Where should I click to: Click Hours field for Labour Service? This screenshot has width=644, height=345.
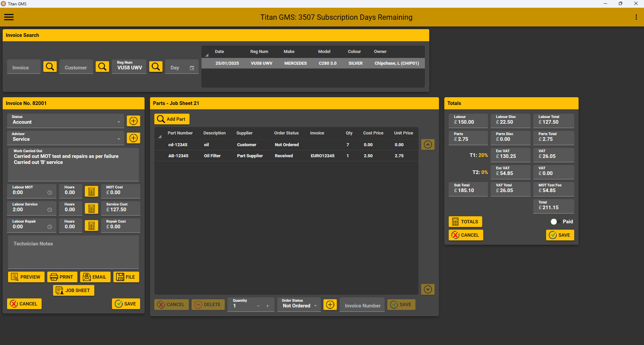click(x=70, y=208)
